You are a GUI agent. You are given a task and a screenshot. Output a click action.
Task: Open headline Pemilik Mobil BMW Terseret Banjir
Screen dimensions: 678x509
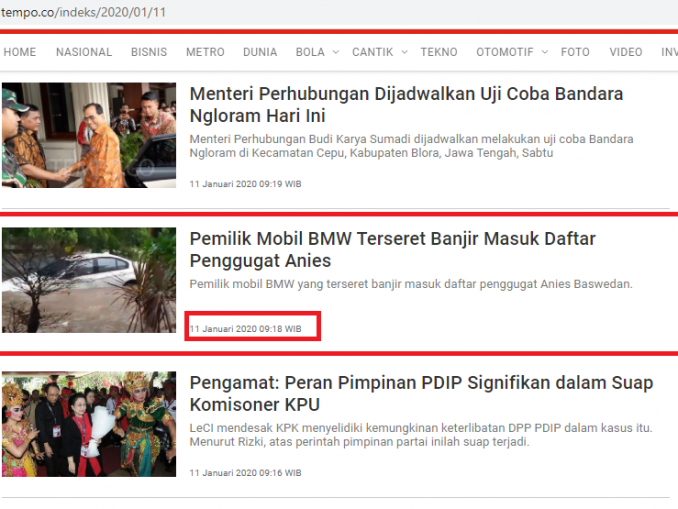click(392, 250)
